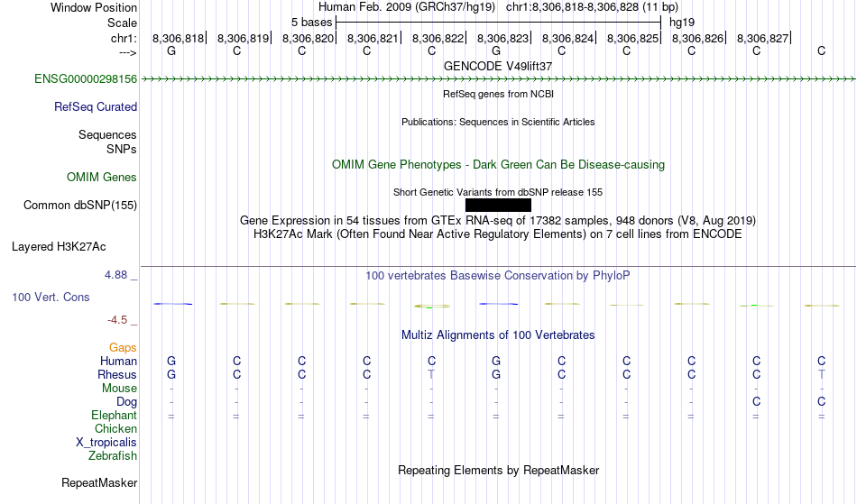Click the OMIM Gene Phenotypes track title

tap(498, 165)
